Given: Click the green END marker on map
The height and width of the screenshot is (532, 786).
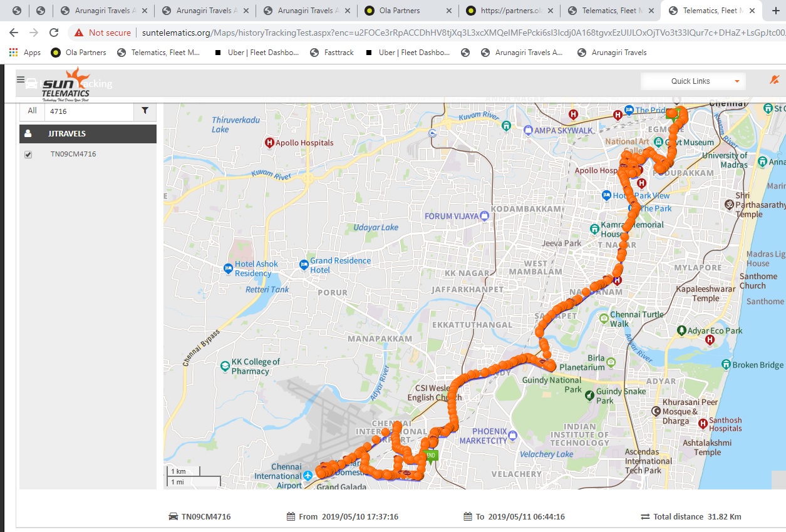Looking at the screenshot, I should [x=430, y=456].
